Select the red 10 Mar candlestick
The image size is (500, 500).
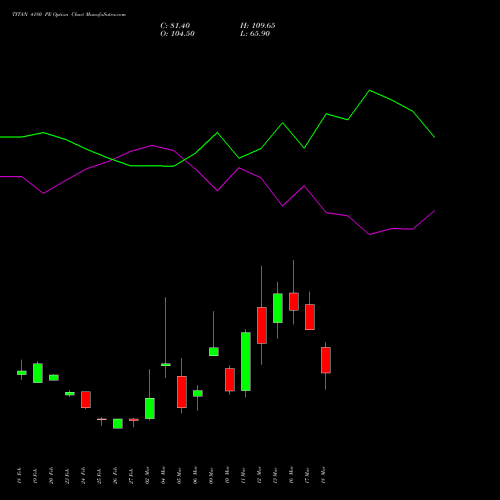[230, 379]
